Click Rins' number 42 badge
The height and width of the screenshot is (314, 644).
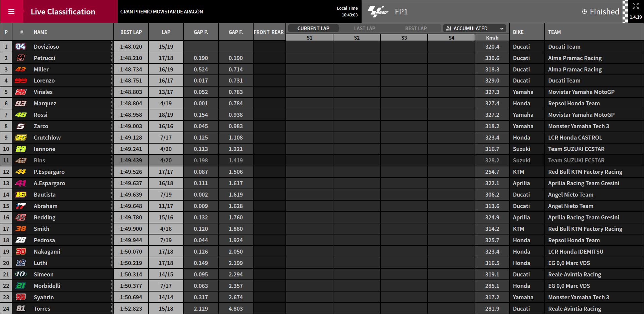(x=20, y=160)
